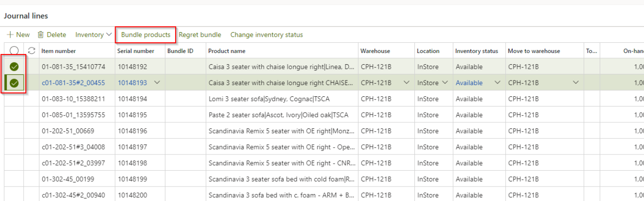Click Regret bundle in the toolbar
644x201 pixels.
pyautogui.click(x=200, y=35)
